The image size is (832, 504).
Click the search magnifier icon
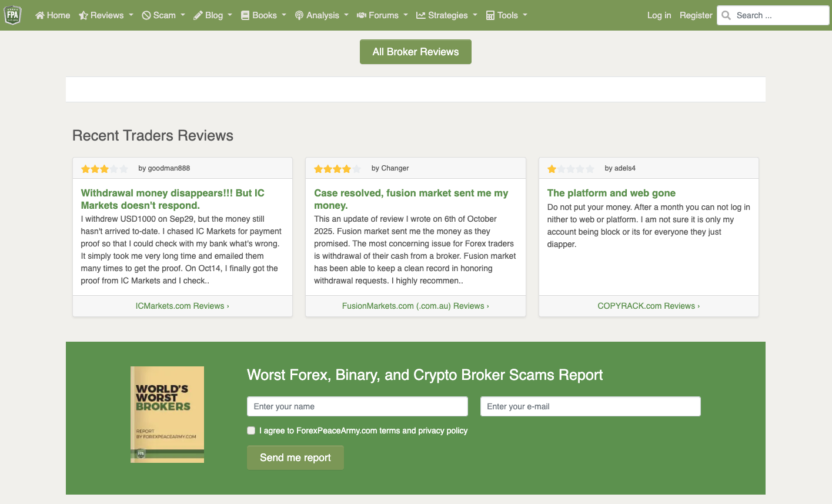tap(726, 15)
